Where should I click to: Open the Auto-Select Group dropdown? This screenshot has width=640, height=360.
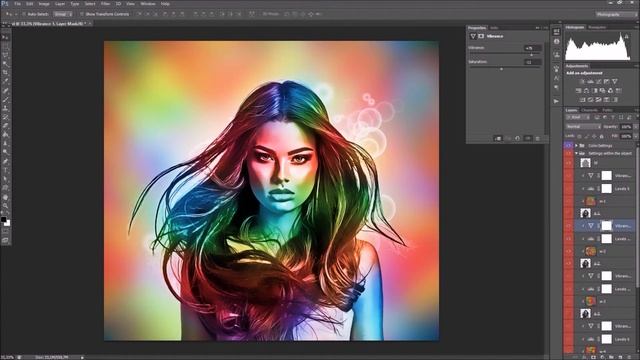62,14
